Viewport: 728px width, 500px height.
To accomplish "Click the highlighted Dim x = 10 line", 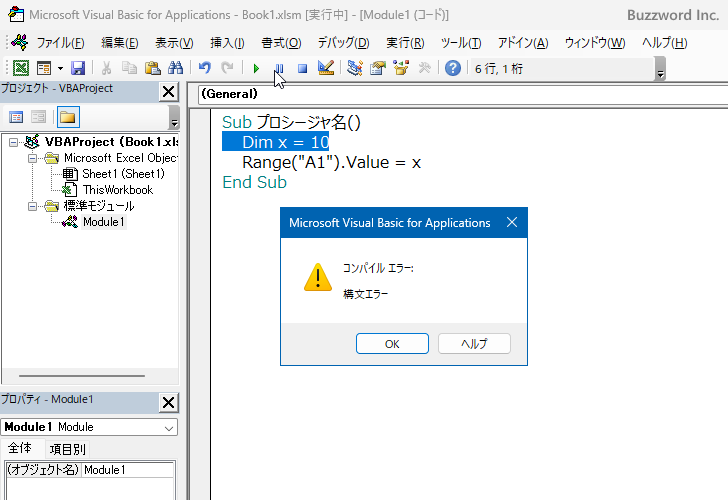I will pyautogui.click(x=276, y=142).
